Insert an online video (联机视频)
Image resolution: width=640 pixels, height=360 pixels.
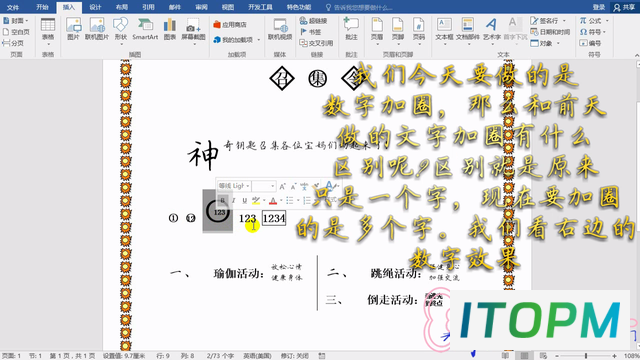280,29
